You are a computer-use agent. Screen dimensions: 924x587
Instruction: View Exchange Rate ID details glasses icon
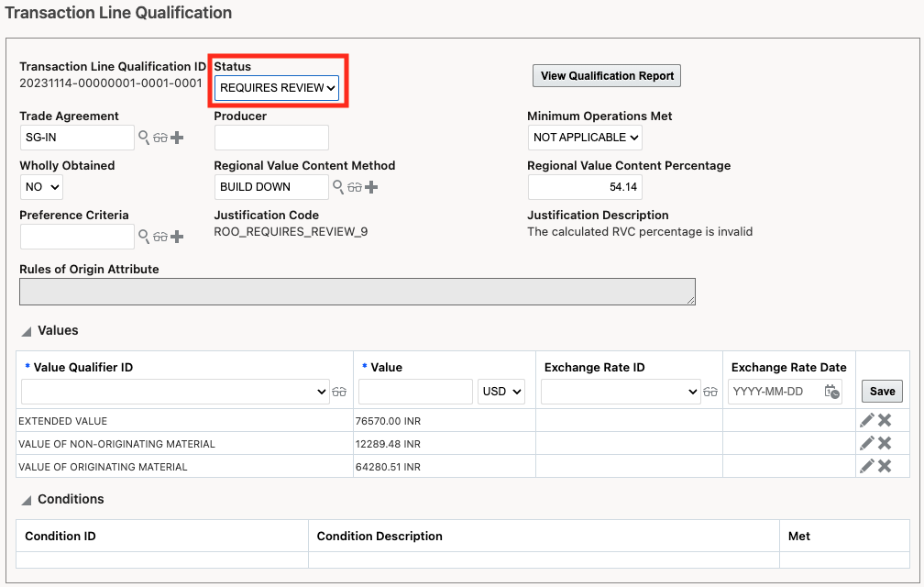click(710, 392)
